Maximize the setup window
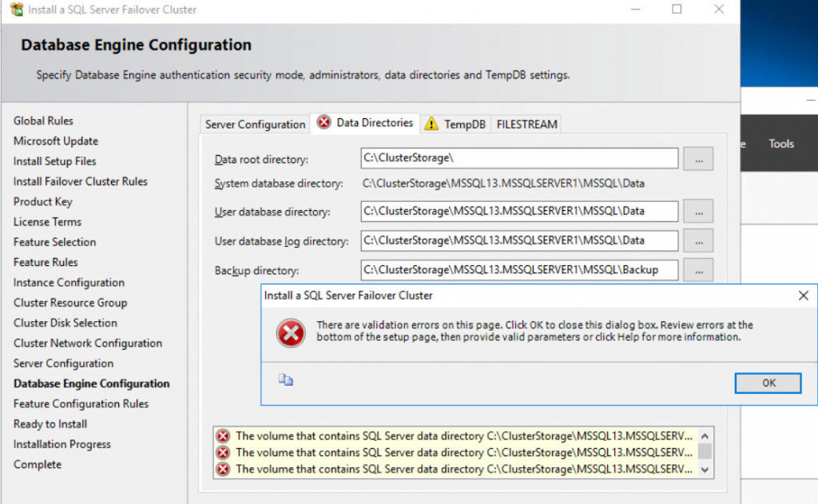Image resolution: width=818 pixels, height=504 pixels. [x=677, y=9]
